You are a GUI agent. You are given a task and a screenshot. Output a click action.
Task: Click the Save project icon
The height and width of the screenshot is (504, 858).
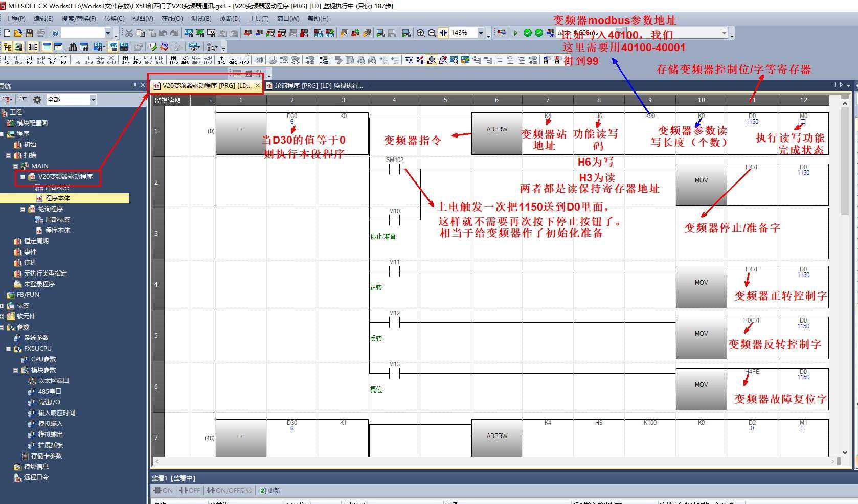click(x=29, y=33)
